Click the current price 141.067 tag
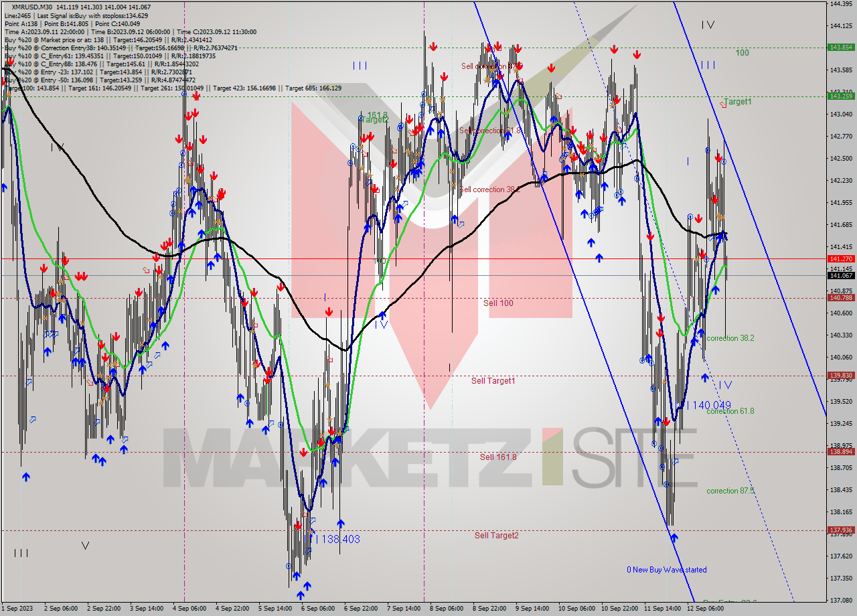 840,275
